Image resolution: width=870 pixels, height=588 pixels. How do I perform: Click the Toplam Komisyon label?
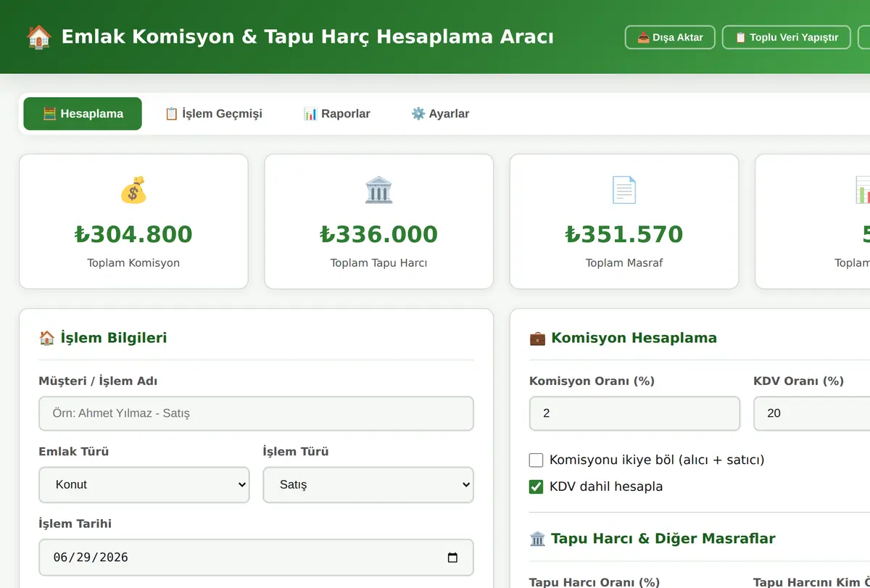pyautogui.click(x=133, y=263)
